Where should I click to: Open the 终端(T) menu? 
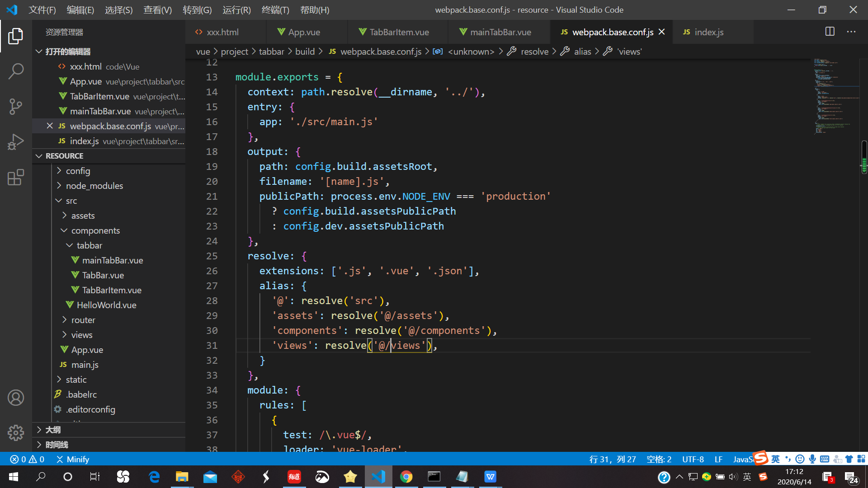point(275,10)
